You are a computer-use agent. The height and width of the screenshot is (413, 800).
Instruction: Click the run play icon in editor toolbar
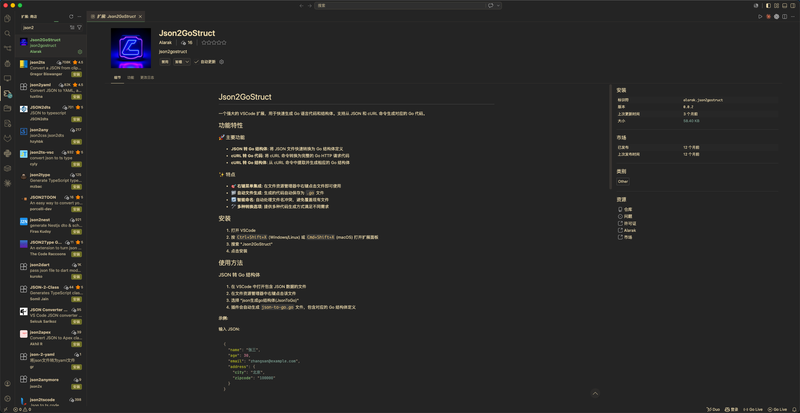[x=760, y=17]
